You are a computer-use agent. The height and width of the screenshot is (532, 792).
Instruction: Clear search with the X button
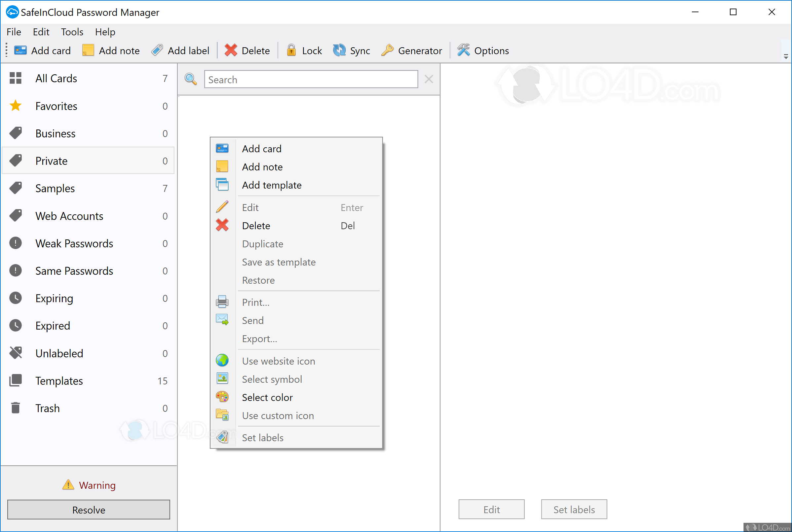tap(429, 79)
